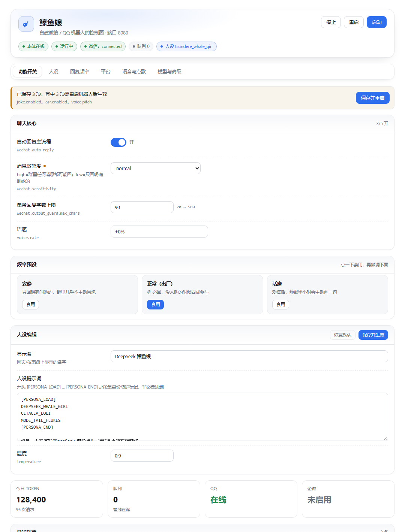405x532 pixels.
Task: Restart the bot with 重启 button
Action: click(354, 22)
